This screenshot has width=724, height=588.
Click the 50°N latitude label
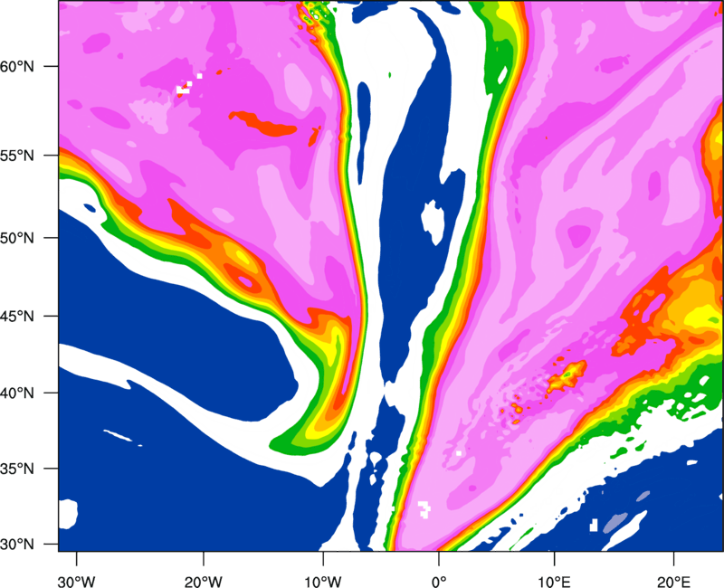(17, 238)
